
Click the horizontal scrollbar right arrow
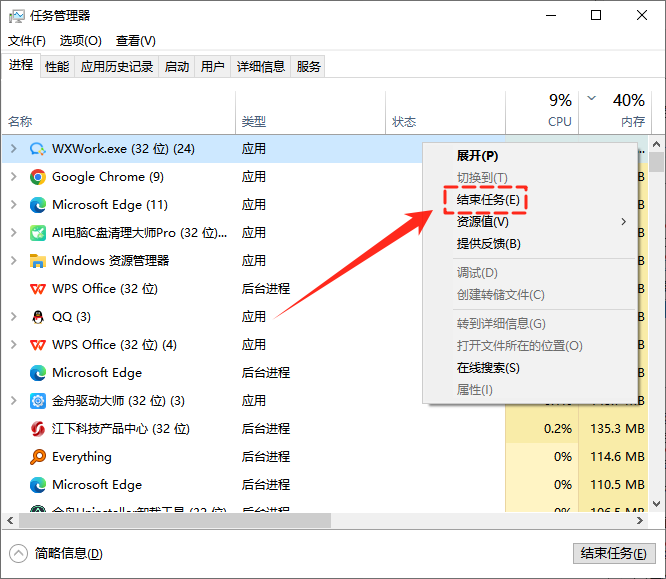(640, 521)
